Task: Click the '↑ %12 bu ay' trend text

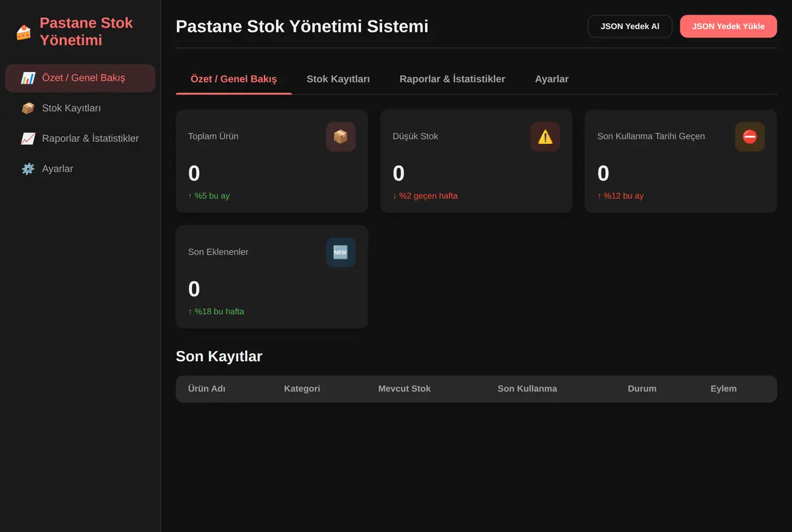Action: click(620, 196)
